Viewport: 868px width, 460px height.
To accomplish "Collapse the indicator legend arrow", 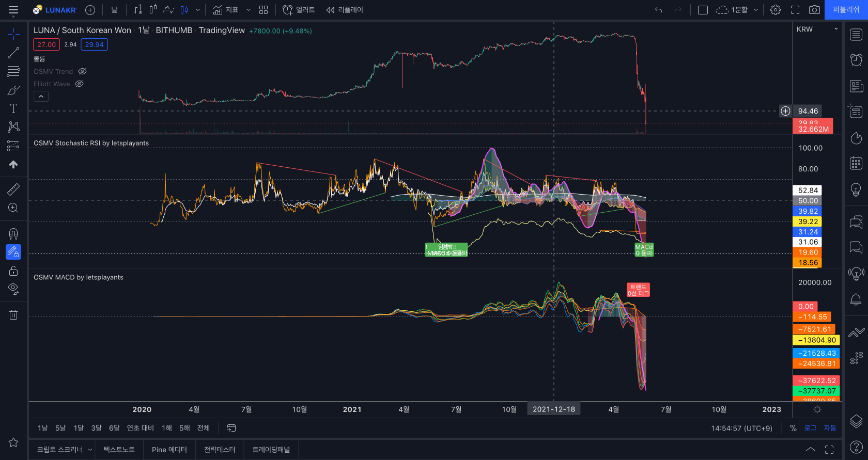I will [x=41, y=97].
